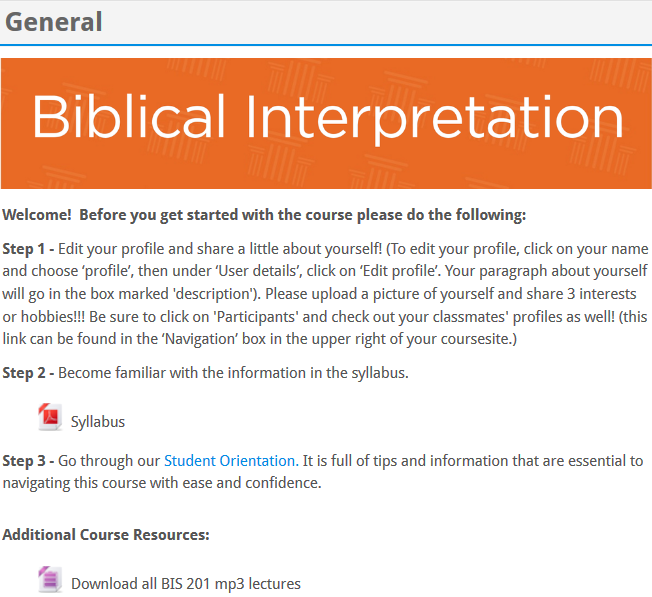Click the Step 1 bold label

28,249
